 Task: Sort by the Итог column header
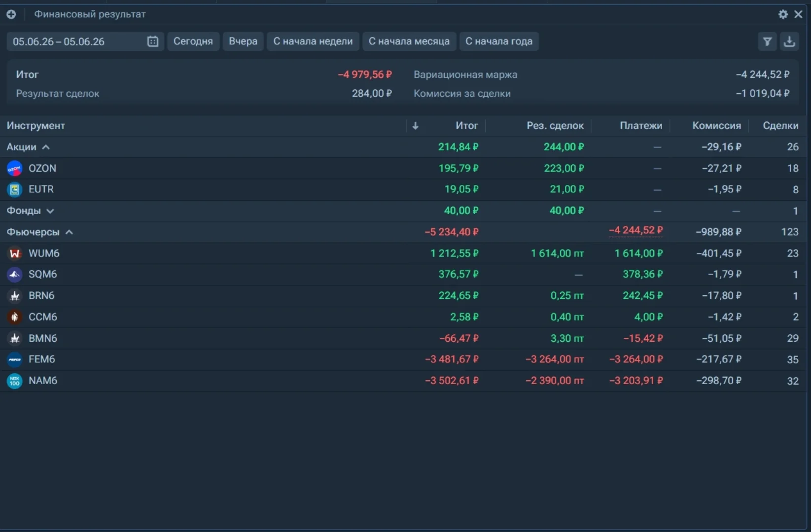[466, 126]
